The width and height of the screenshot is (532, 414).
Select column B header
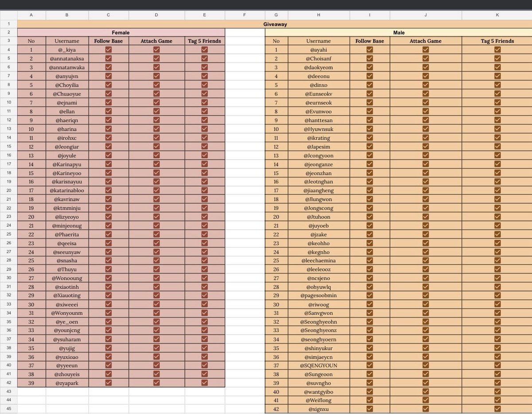(x=67, y=15)
